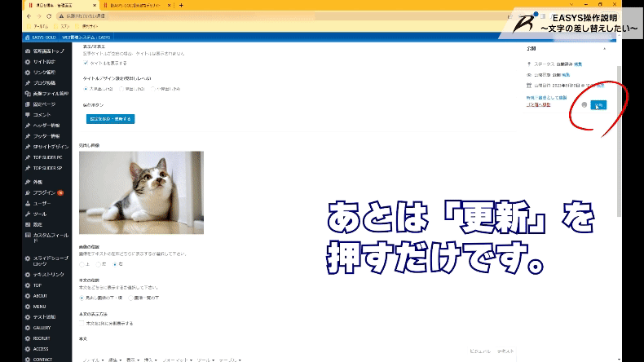Viewport: 644px width, 362px height.
Task: Open SPサイトデザイン in the sidebar
Action: pyautogui.click(x=46, y=147)
